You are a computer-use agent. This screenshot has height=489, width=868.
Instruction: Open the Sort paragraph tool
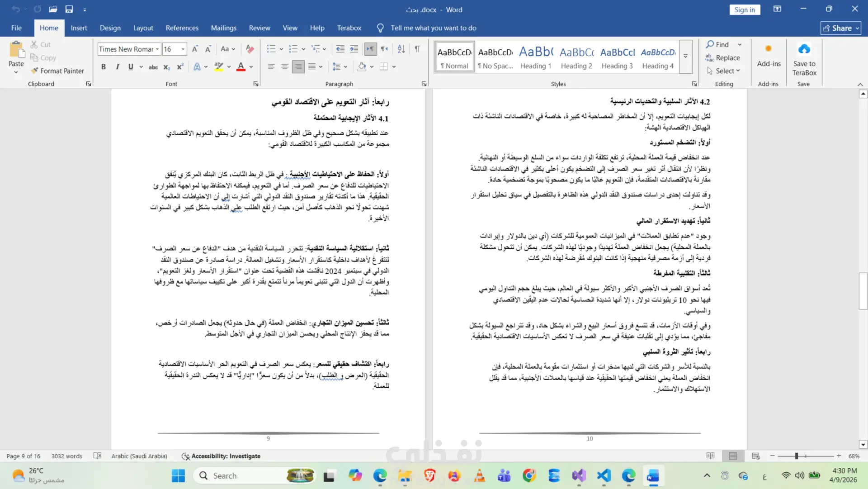click(x=401, y=49)
